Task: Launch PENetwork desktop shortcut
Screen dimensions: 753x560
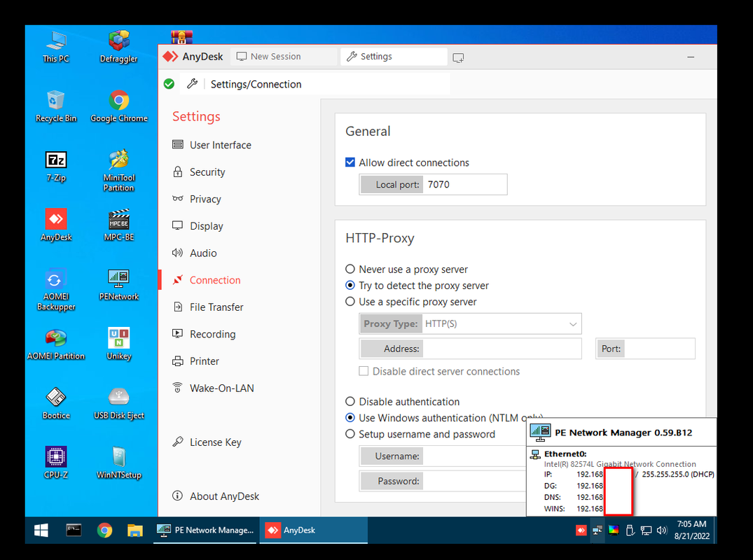Action: [118, 285]
